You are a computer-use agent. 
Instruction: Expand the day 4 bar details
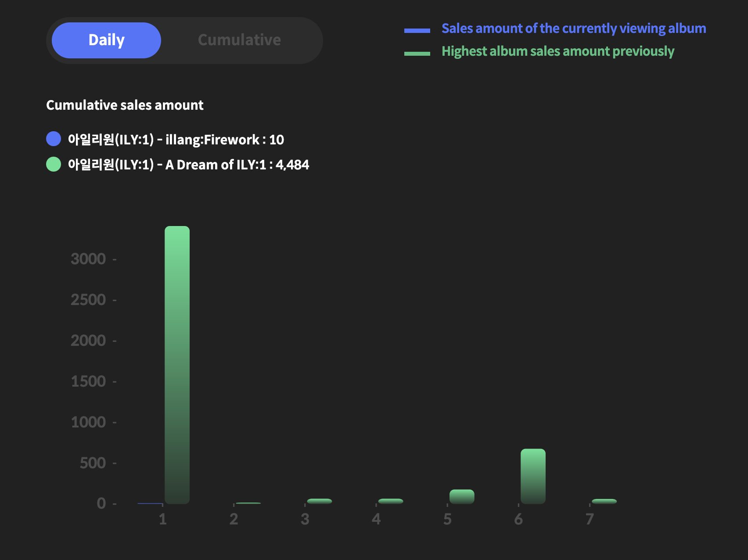pos(391,501)
